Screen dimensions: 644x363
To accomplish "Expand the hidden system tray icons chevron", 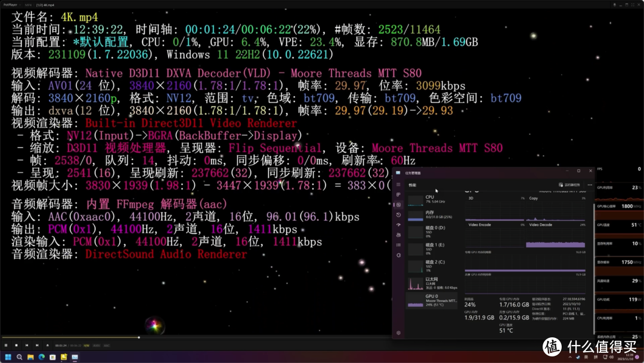I will click(x=570, y=358).
